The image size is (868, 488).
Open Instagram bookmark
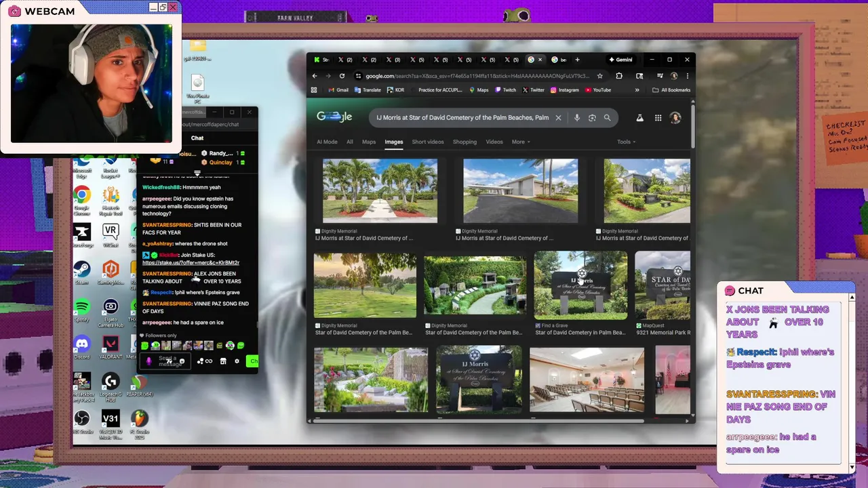565,90
